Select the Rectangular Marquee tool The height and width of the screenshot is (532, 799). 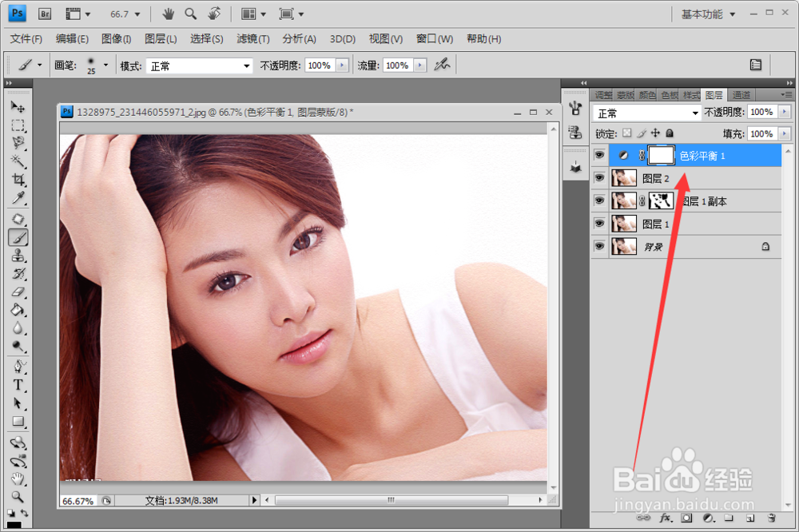pyautogui.click(x=18, y=125)
